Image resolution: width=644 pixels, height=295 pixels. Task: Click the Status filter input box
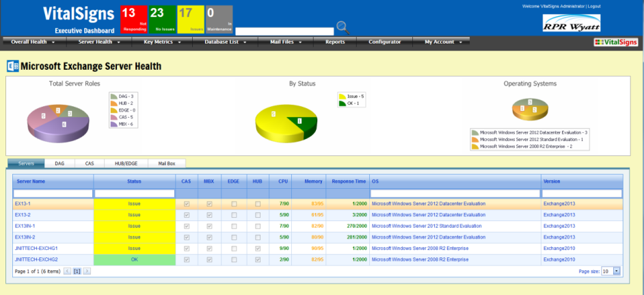pyautogui.click(x=134, y=194)
